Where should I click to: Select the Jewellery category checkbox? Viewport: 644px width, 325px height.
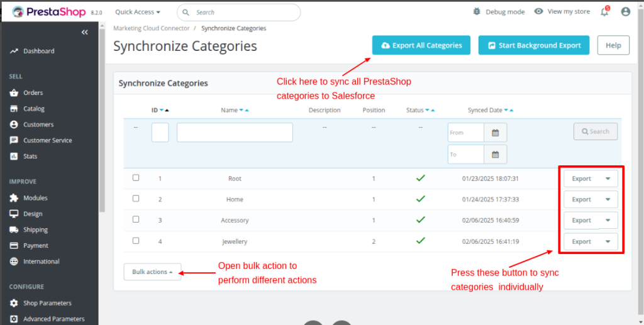(x=136, y=241)
